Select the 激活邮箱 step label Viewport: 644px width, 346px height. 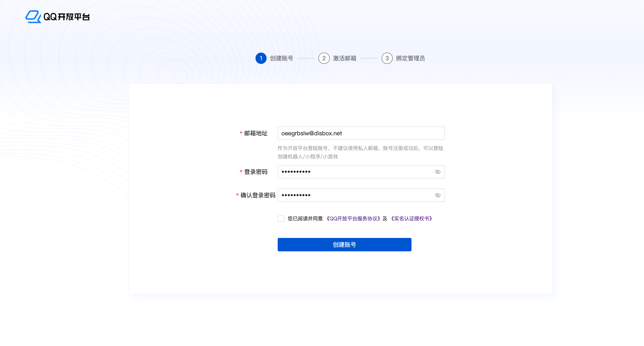344,58
